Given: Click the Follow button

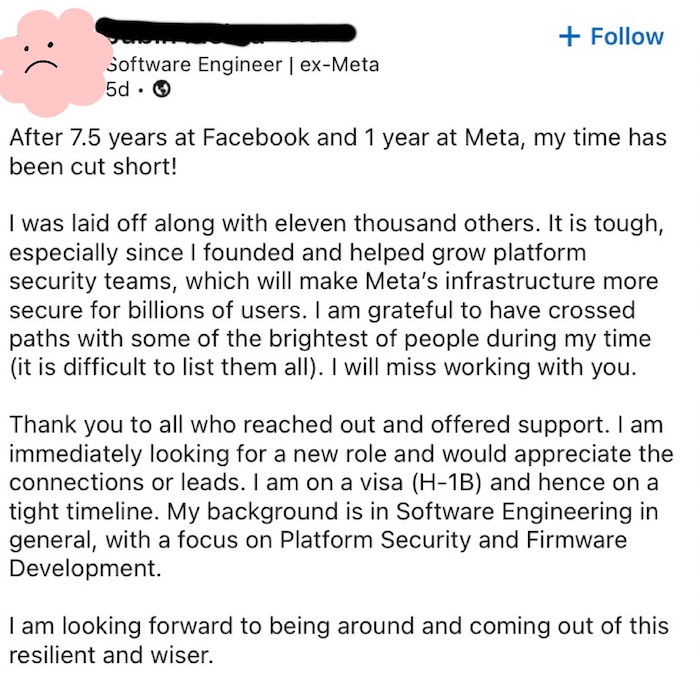Looking at the screenshot, I should (x=611, y=36).
